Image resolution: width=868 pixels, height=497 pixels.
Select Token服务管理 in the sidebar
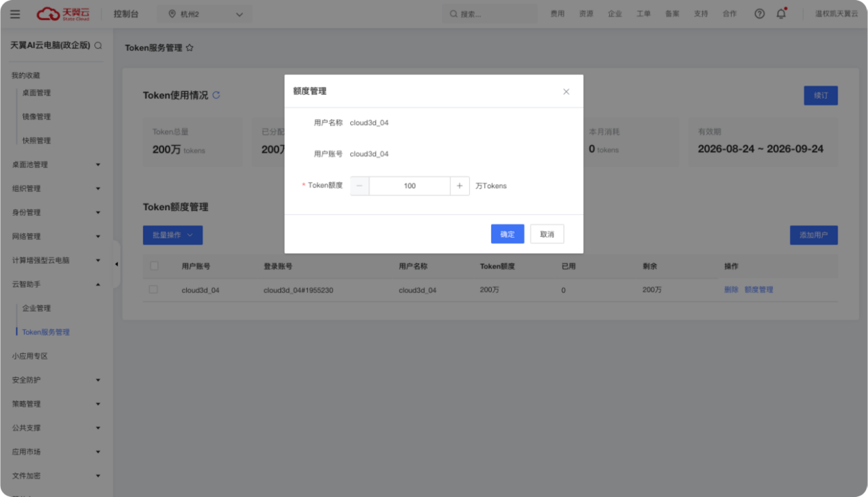click(46, 333)
